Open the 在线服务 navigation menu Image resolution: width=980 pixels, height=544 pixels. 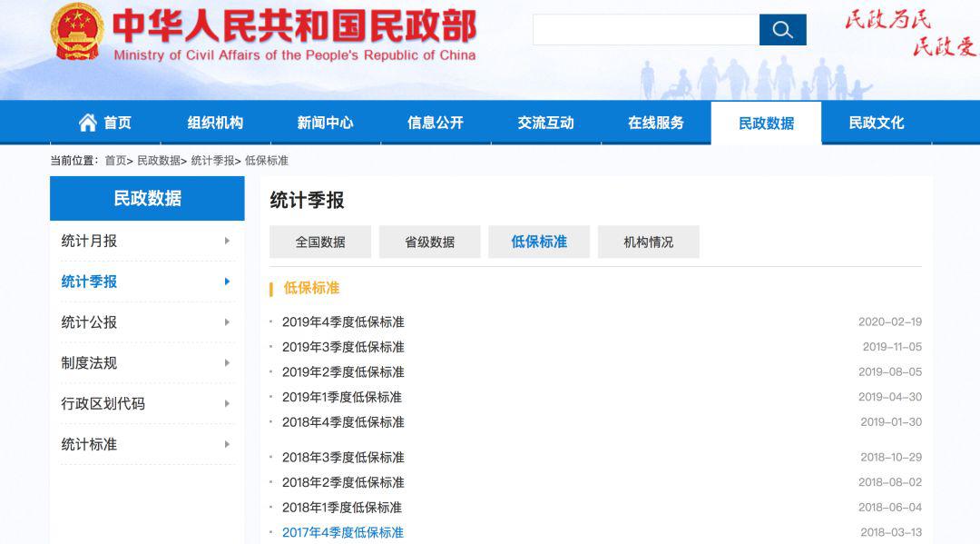click(656, 123)
